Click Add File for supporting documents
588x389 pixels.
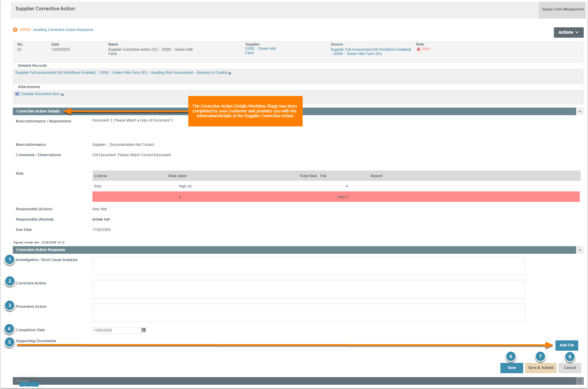click(x=566, y=345)
